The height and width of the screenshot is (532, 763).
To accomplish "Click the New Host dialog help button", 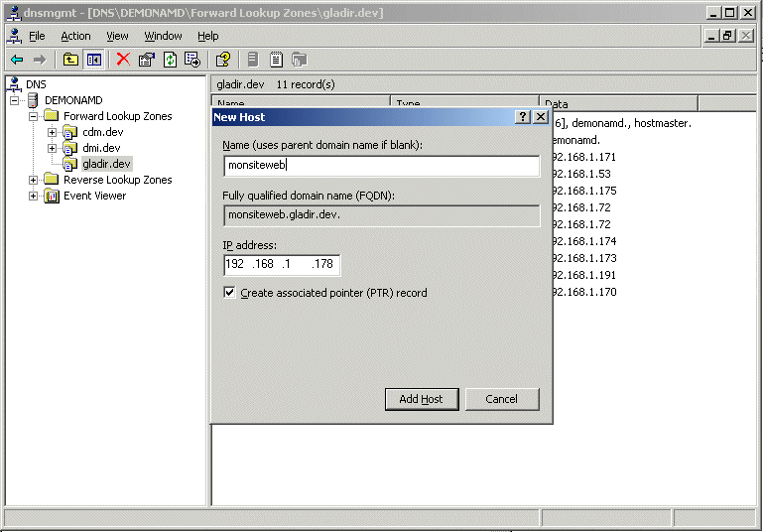I will point(523,117).
